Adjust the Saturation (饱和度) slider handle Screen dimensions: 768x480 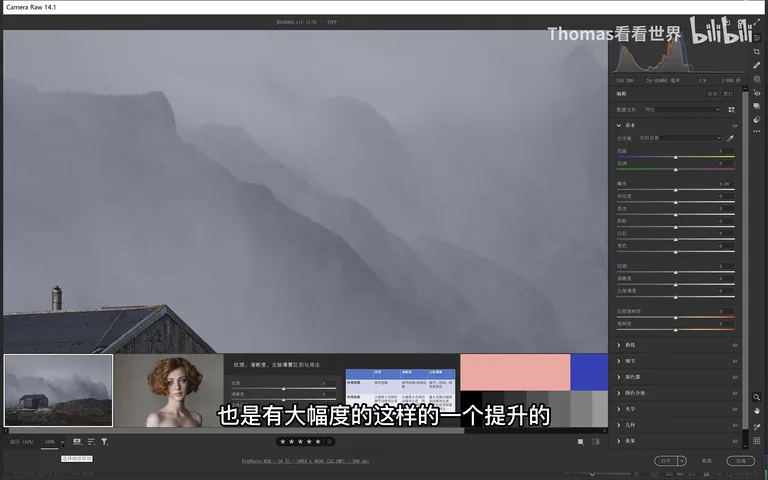tap(675, 330)
